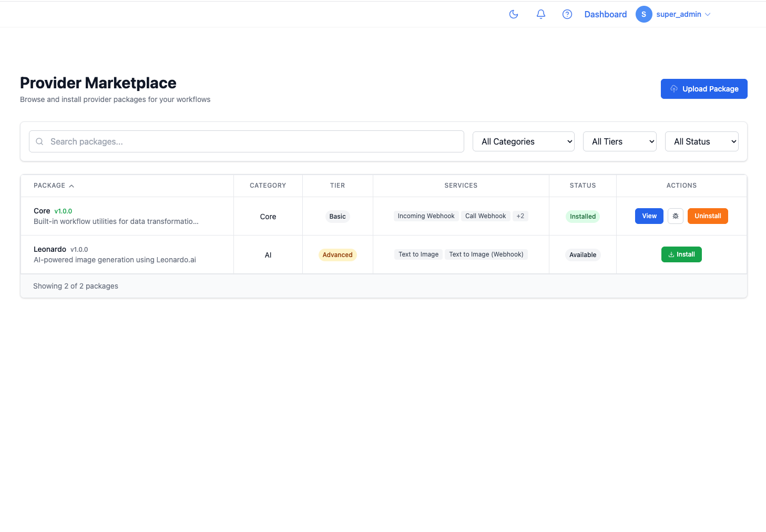The image size is (766, 532).
Task: Click the help question mark icon
Action: click(567, 14)
